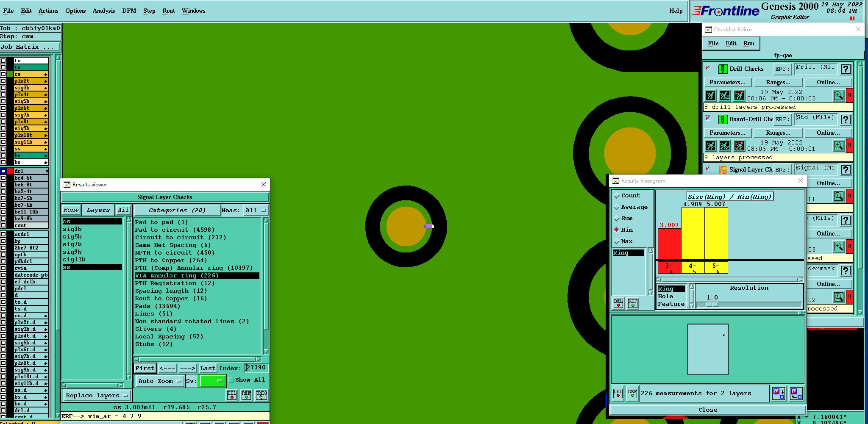Click the green Drill Checks drill icon
Image resolution: width=868 pixels, height=424 pixels.
click(723, 69)
